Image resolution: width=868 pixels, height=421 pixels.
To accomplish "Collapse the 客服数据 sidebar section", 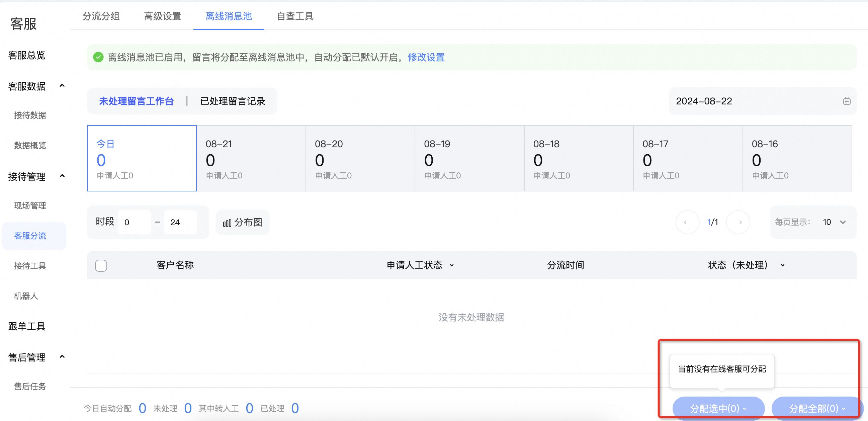I will (x=62, y=86).
